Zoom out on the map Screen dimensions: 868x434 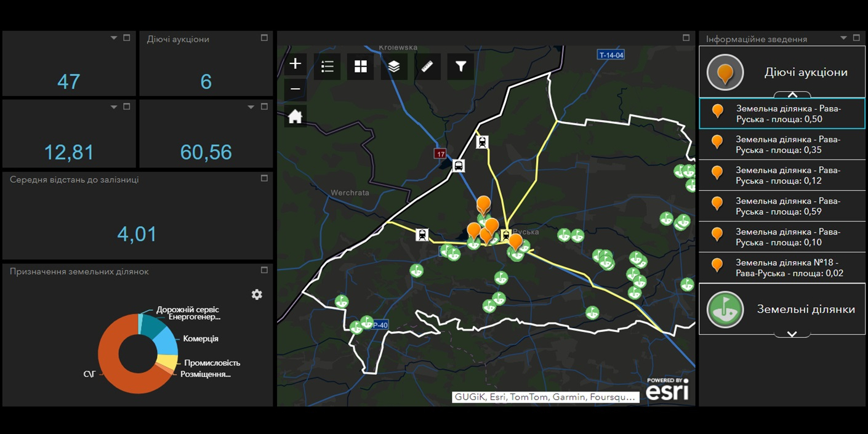click(x=295, y=89)
